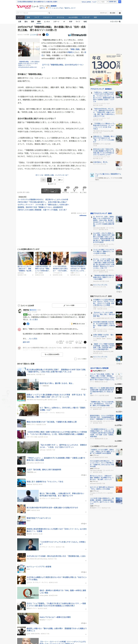
Task: Open マイページ
Action: click(103, 13)
